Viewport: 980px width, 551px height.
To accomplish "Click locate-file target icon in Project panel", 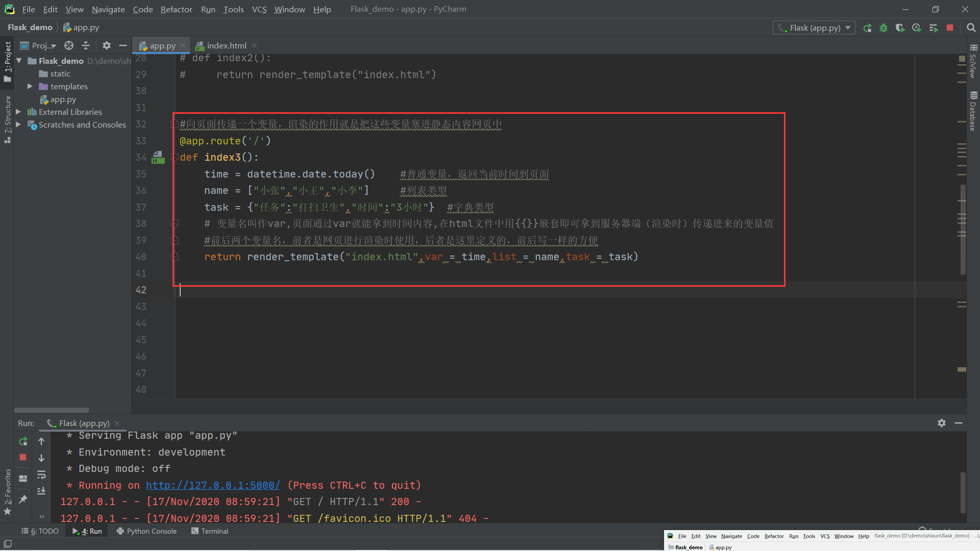I will coord(69,45).
